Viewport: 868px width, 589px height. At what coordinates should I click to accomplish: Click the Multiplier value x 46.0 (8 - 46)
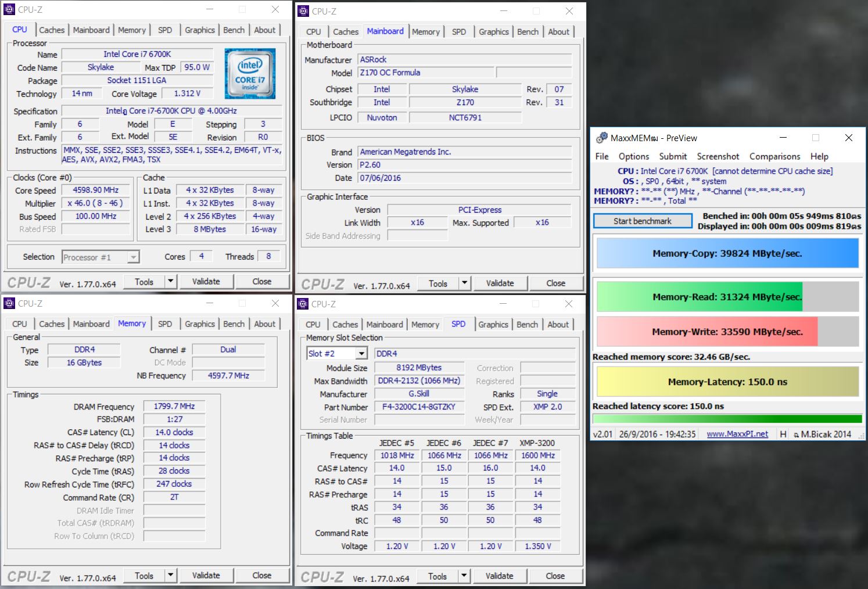(x=96, y=203)
